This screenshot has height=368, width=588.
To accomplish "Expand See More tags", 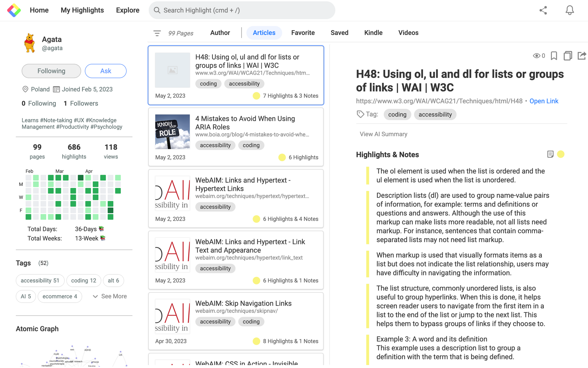I will (110, 296).
